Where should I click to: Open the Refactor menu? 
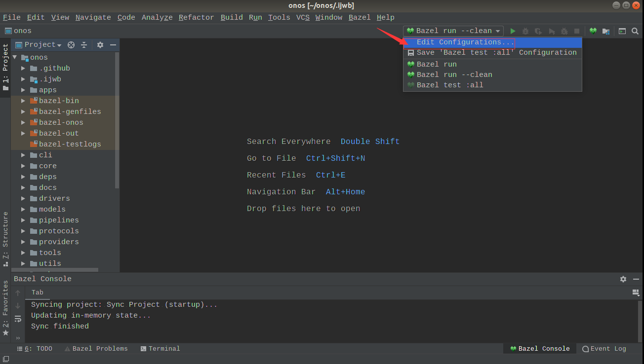point(196,17)
